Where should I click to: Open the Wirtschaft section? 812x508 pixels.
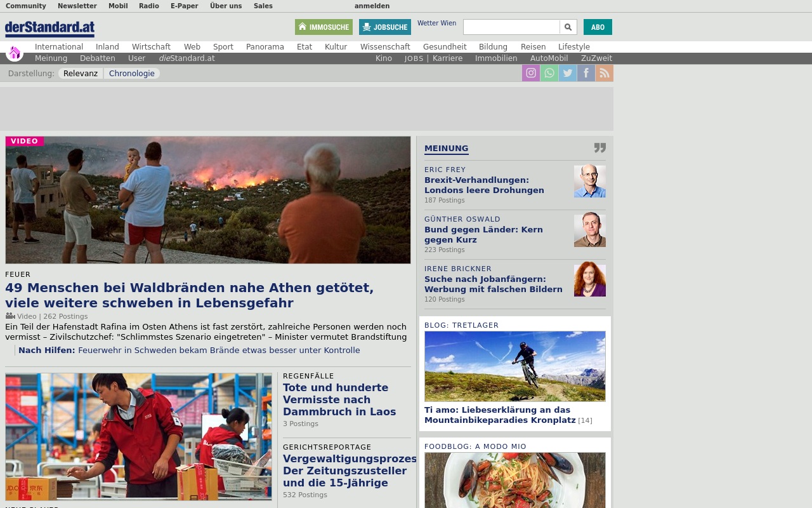(151, 47)
